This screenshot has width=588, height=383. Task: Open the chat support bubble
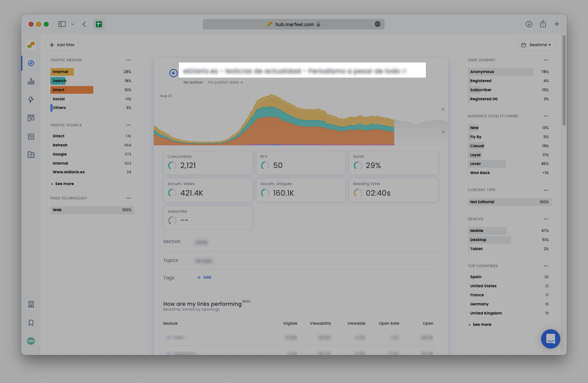pos(550,339)
